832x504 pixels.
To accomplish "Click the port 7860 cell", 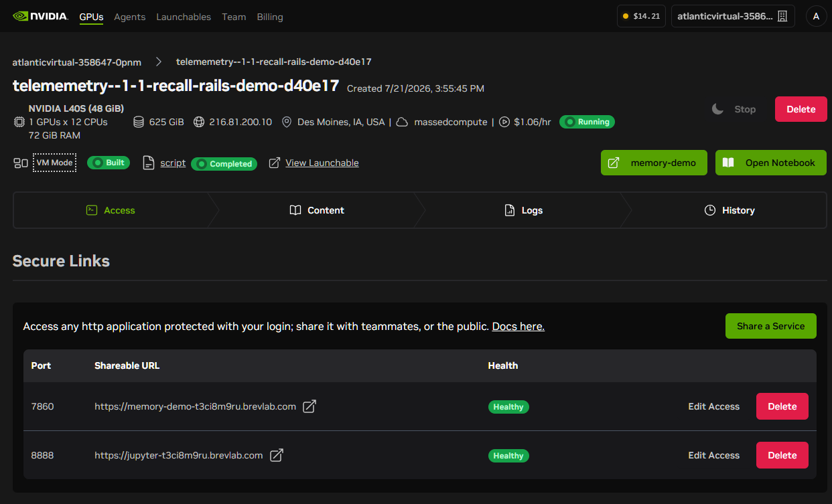I will (43, 406).
